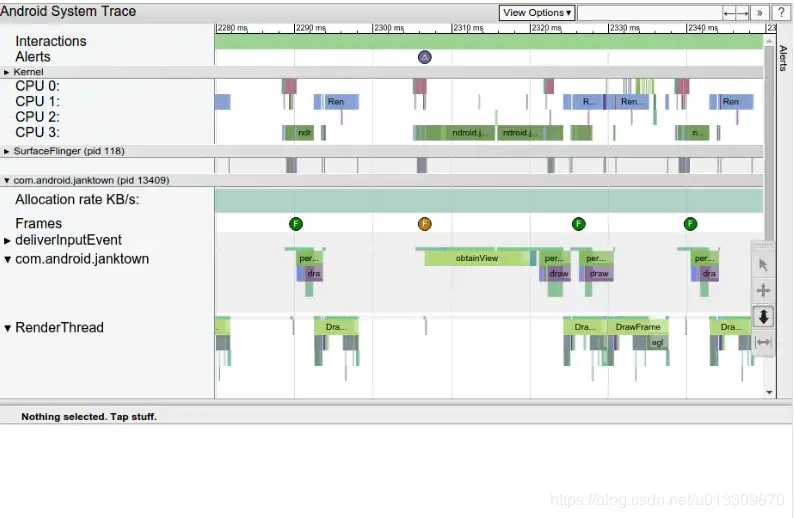
Task: Click the alert circle icon in Alerts row
Action: pyautogui.click(x=425, y=57)
